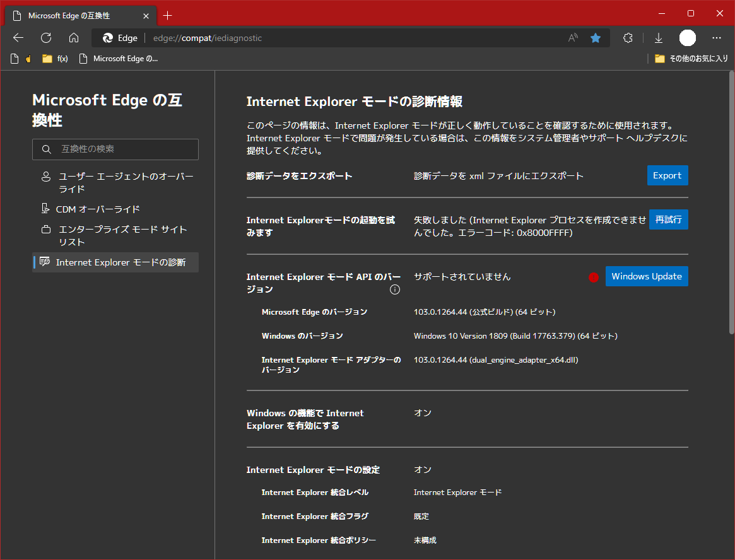Click the Edge logo in address bar
Viewport: 735px width, 560px height.
(x=108, y=38)
